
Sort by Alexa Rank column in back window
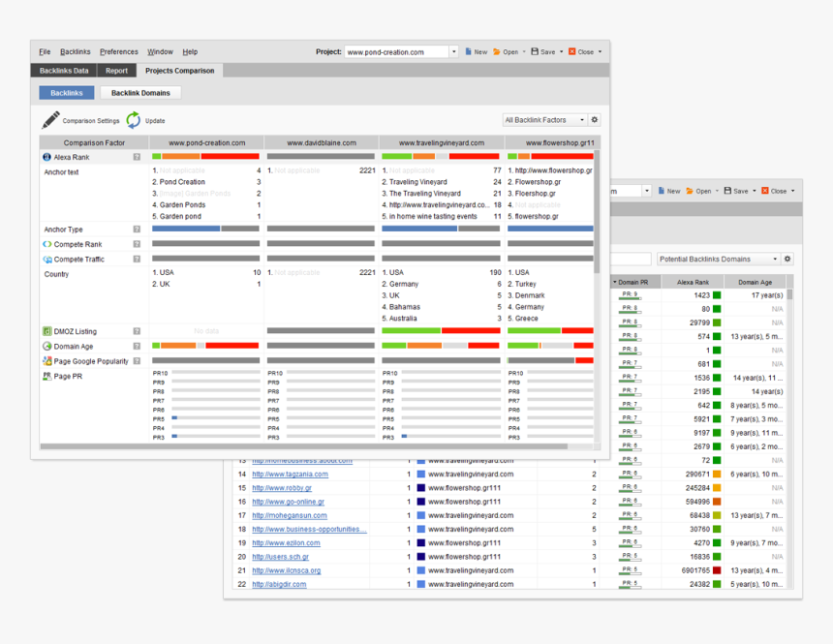pos(693,282)
